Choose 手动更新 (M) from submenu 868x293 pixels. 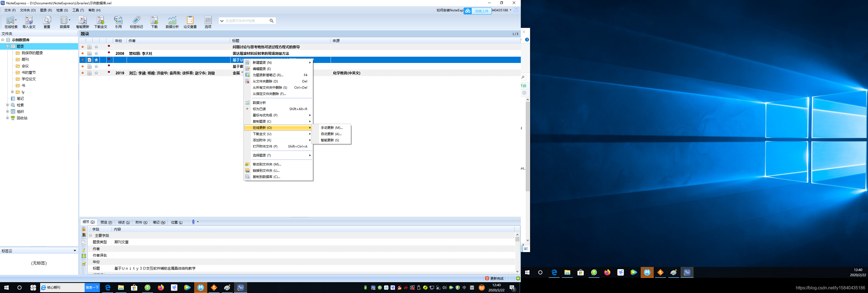point(331,128)
